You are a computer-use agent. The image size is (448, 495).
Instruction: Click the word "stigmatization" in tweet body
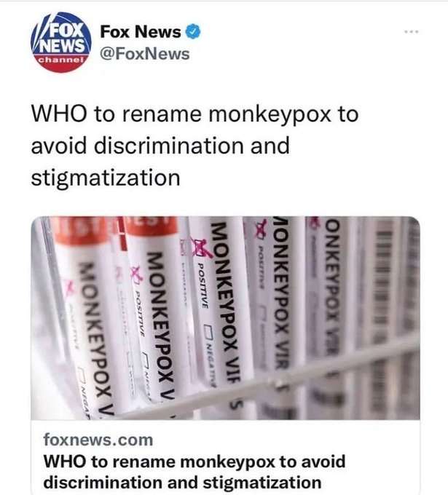[x=106, y=178]
